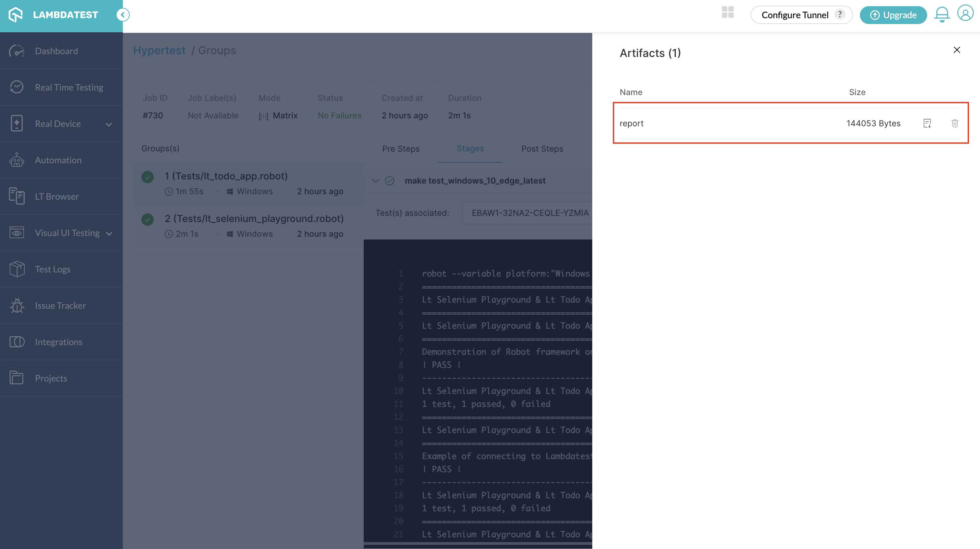The width and height of the screenshot is (980, 549).
Task: Click the Job Label(s) 'Not Available' value
Action: tap(213, 115)
